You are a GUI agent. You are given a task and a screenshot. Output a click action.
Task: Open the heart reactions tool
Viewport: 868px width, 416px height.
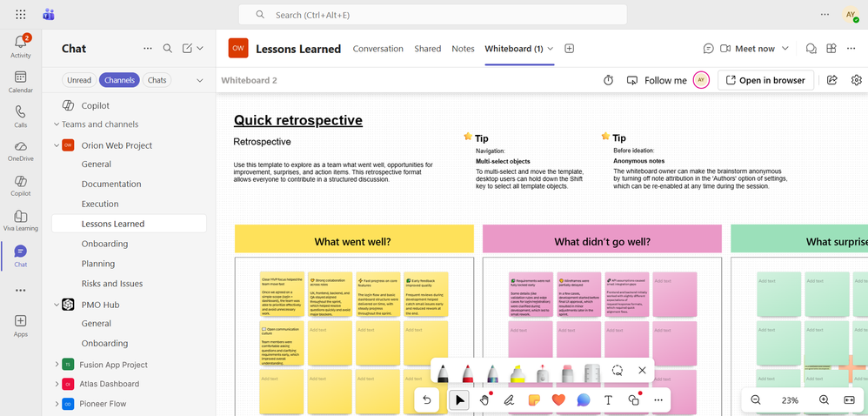(x=558, y=400)
